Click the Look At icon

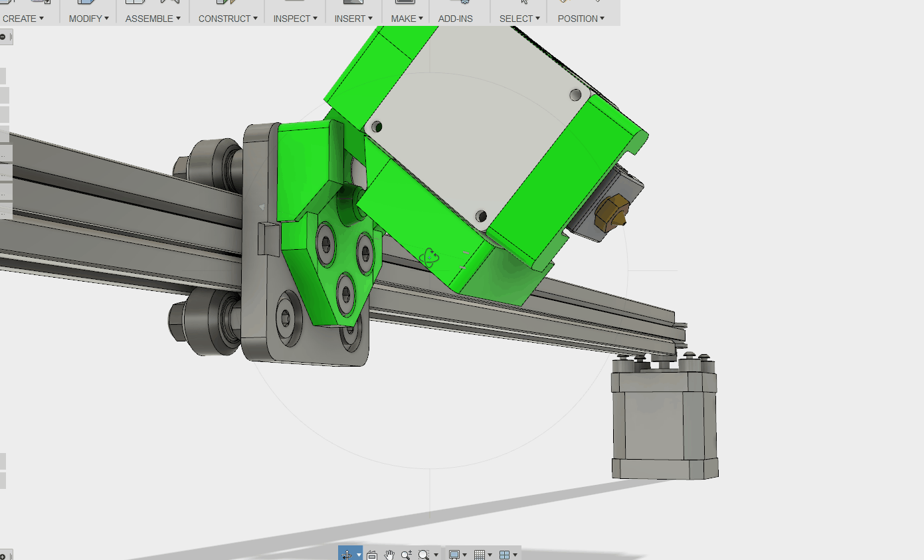372,555
